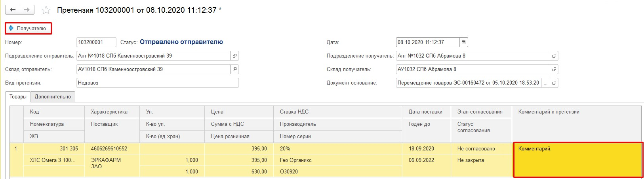The image size is (644, 179).
Task: Click the Этап согласования column header
Action: [x=480, y=112]
